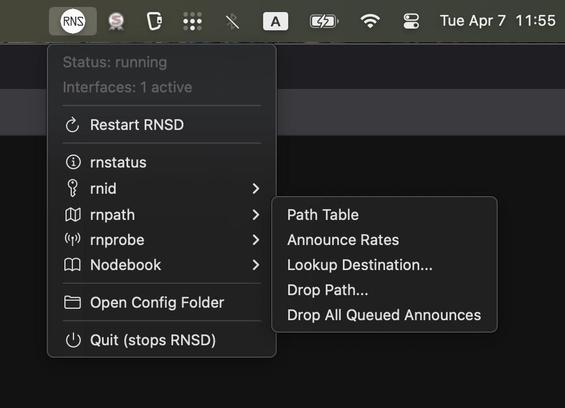Click the rnstatus info circle icon
The width and height of the screenshot is (565, 408).
coord(73,162)
